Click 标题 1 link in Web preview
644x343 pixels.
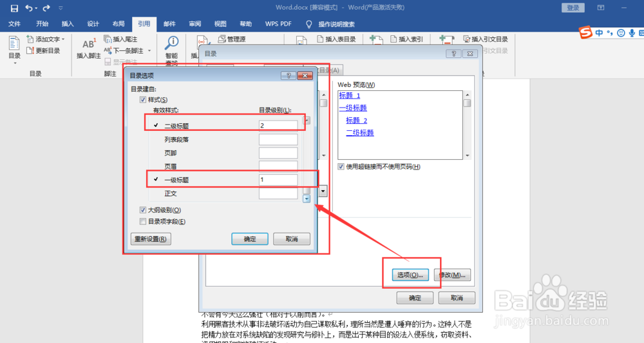(350, 95)
